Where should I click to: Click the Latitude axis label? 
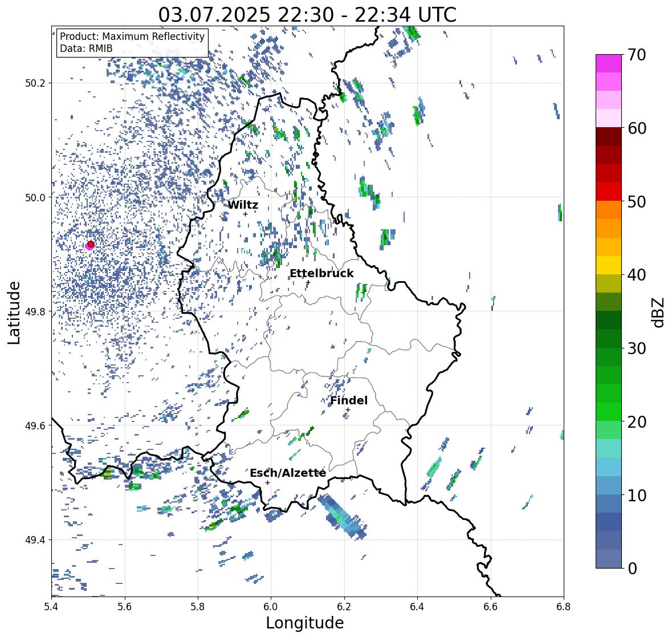(x=14, y=313)
